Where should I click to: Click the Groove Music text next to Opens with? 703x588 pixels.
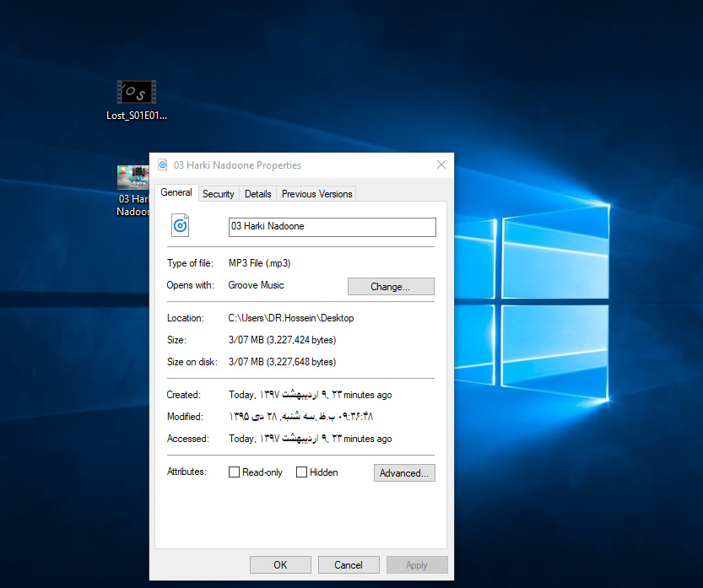(x=256, y=285)
